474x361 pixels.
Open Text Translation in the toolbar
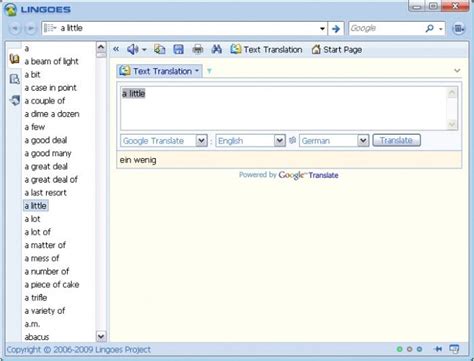(266, 50)
